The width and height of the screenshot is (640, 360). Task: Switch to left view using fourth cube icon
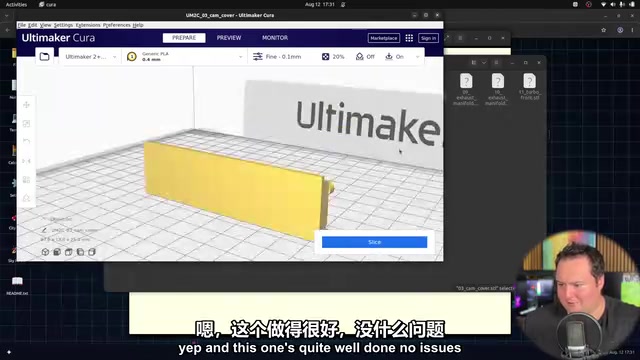80,252
